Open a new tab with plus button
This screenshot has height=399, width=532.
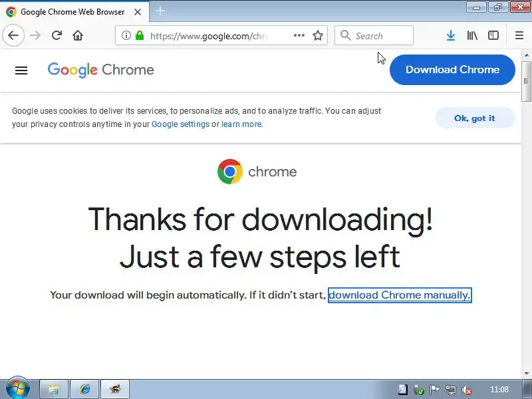(160, 11)
